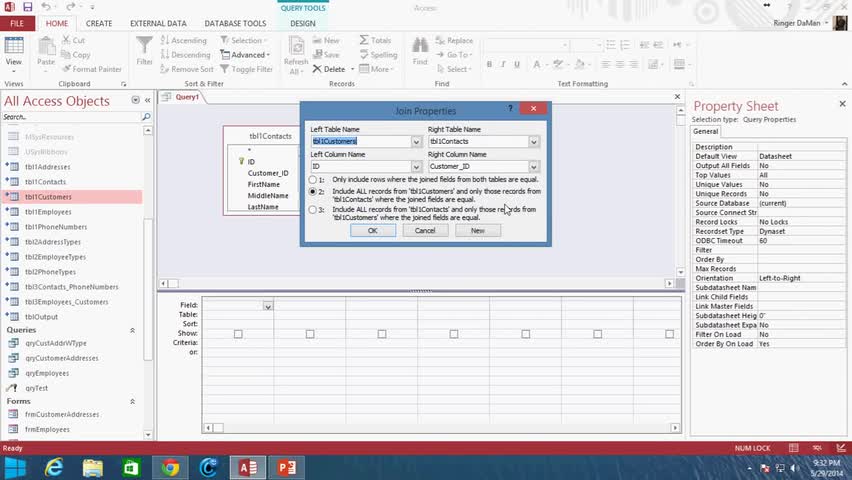Check the Show box in sixth grid column
The height and width of the screenshot is (480, 852).
[598, 334]
